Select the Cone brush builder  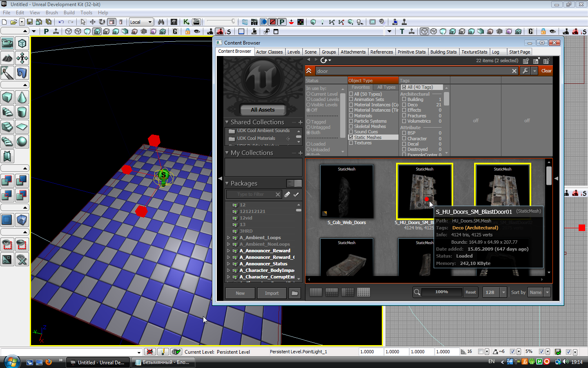point(22,97)
